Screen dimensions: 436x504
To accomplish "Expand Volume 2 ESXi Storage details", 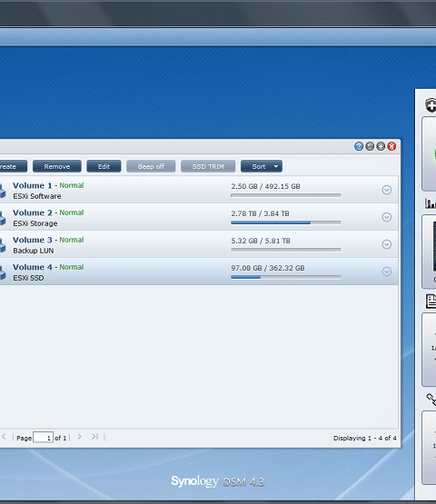I will (x=386, y=217).
